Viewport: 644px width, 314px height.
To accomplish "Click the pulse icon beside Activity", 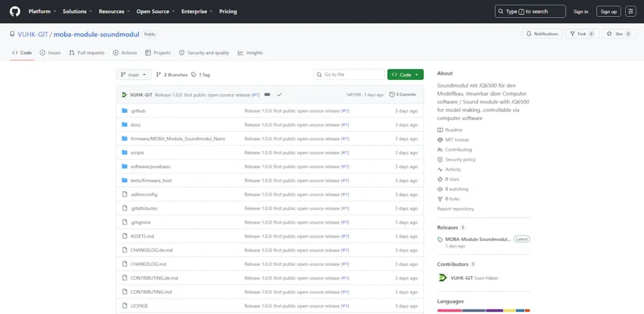I will [x=440, y=170].
